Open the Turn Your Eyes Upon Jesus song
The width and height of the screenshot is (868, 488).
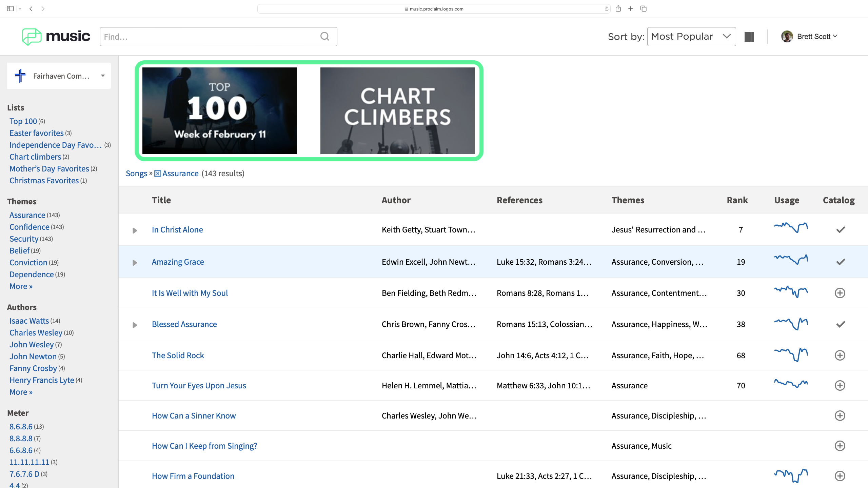point(199,386)
